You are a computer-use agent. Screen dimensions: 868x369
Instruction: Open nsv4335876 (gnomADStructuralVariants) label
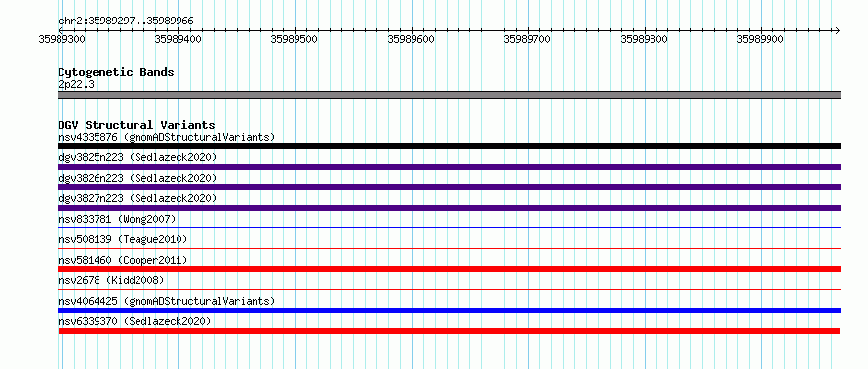point(167,137)
